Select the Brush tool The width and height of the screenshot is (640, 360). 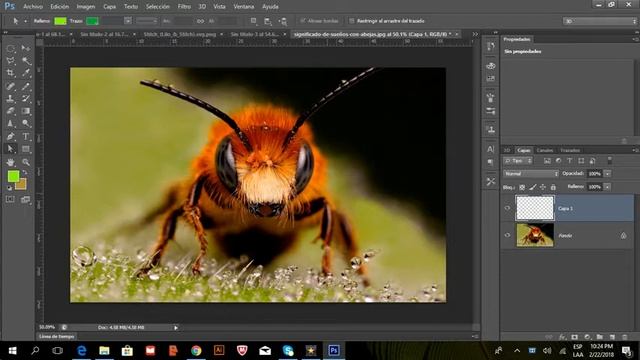pos(26,86)
